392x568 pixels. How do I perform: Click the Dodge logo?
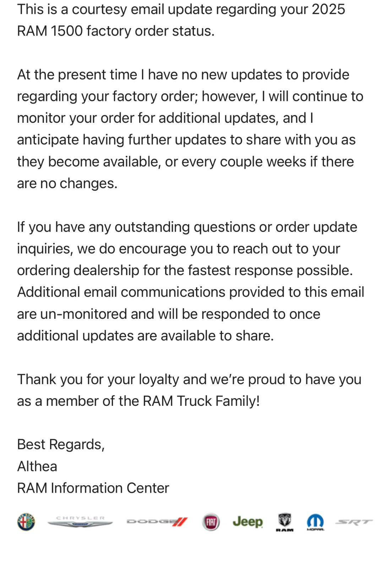coord(157,521)
